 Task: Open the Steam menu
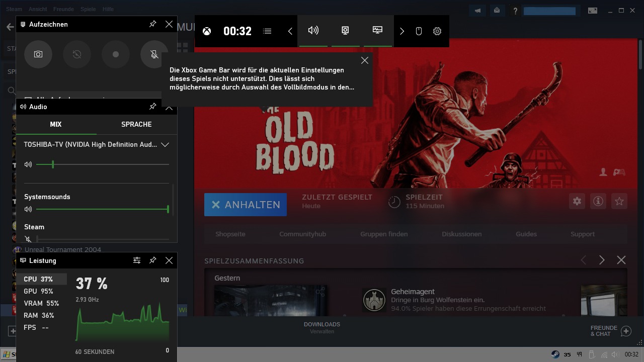pos(14,9)
